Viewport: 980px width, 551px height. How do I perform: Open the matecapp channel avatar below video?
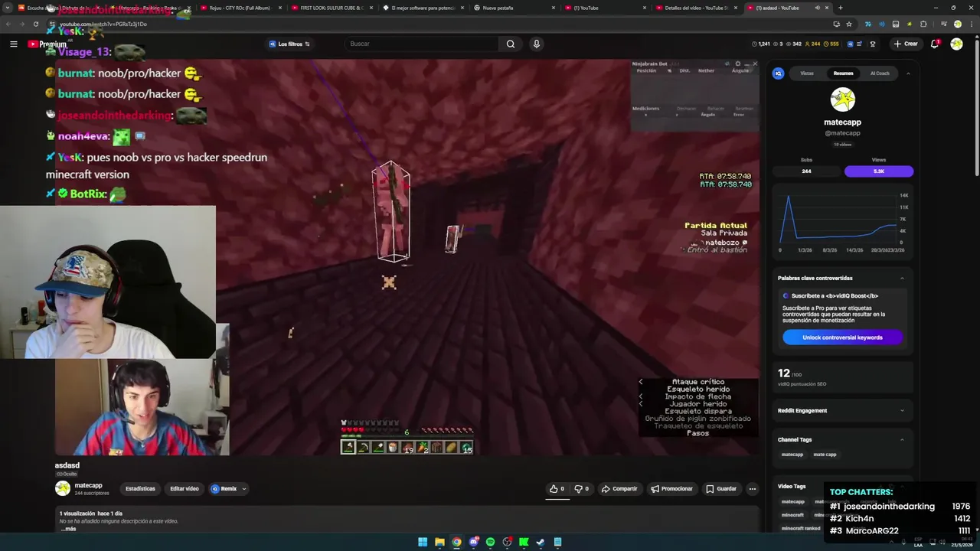(63, 488)
